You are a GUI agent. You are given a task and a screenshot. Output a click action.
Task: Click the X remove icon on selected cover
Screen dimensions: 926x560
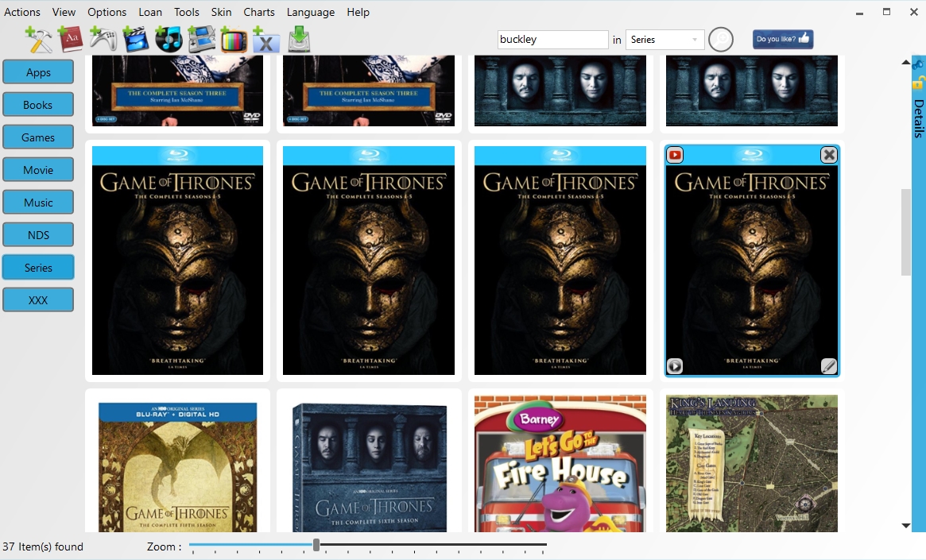(x=829, y=155)
